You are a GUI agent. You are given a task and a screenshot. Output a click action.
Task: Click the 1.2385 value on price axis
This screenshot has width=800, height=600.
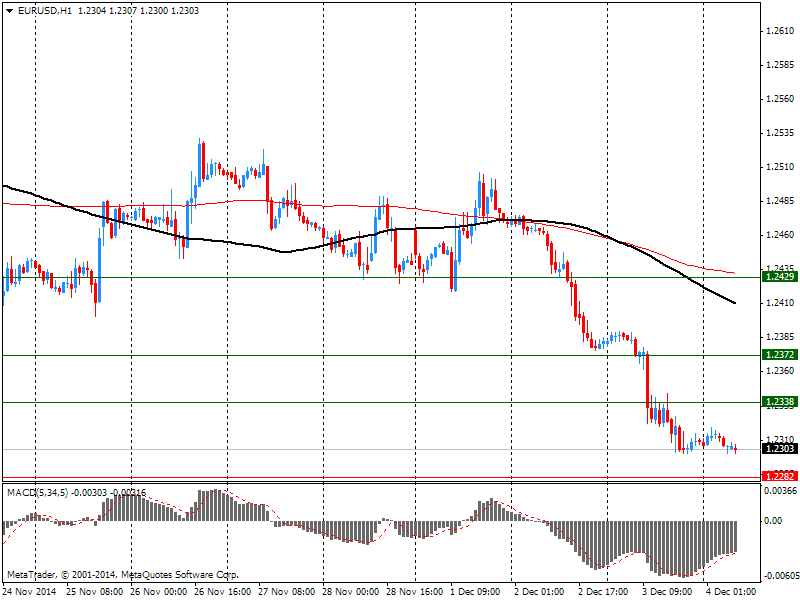click(x=780, y=337)
